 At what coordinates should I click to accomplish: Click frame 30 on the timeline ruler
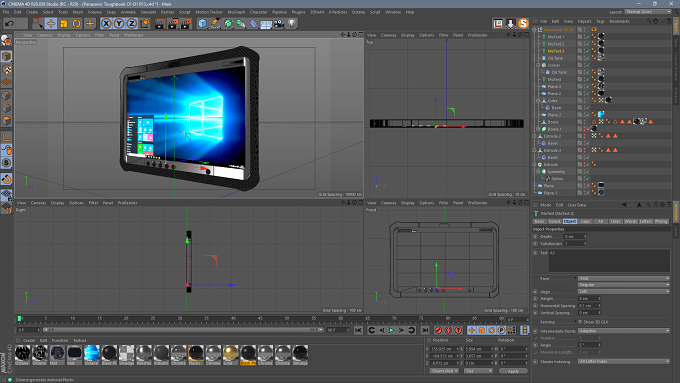point(180,319)
